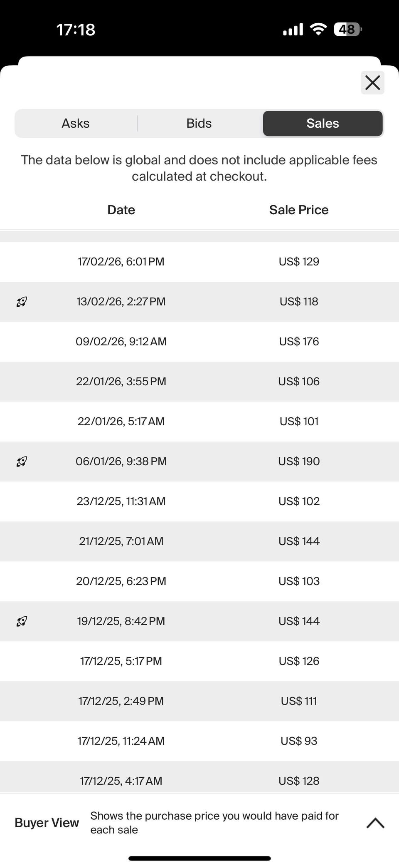Switch to the Asks tab

pos(76,124)
